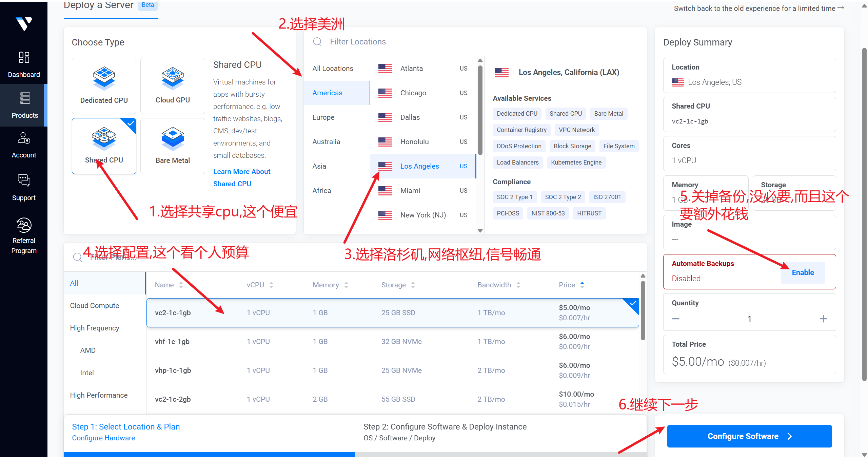Open the Referral Program icon
Screen dimensions: 868x457
point(24,225)
